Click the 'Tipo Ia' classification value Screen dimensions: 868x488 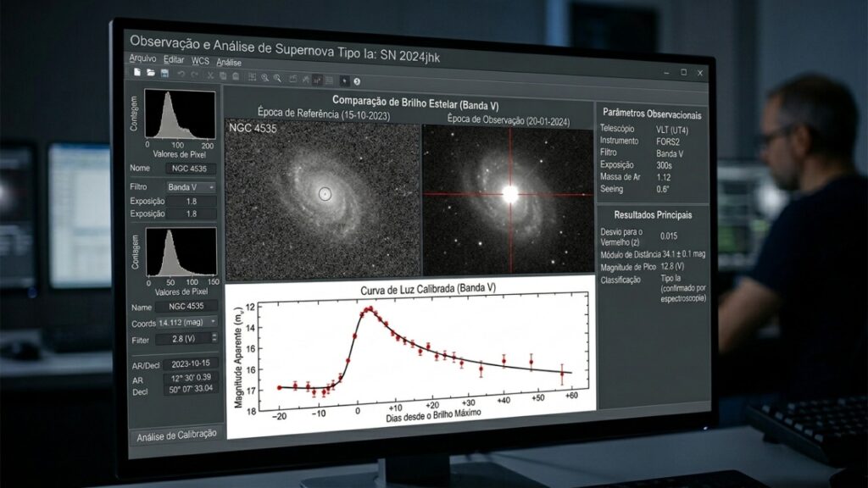coord(670,278)
